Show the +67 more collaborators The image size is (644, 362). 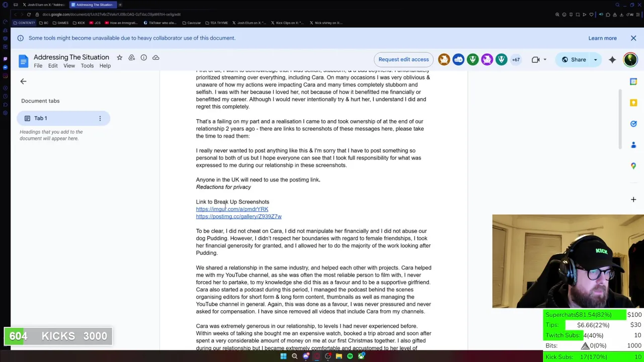click(516, 60)
